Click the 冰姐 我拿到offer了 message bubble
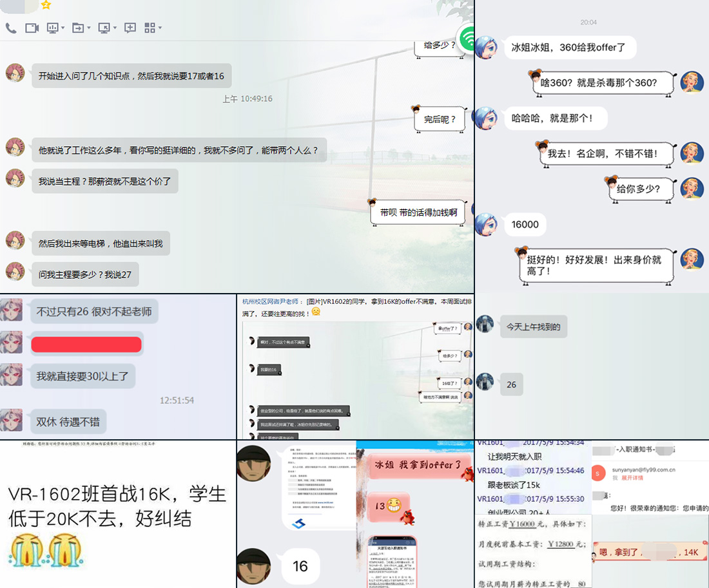This screenshot has height=588, width=709. tap(414, 465)
